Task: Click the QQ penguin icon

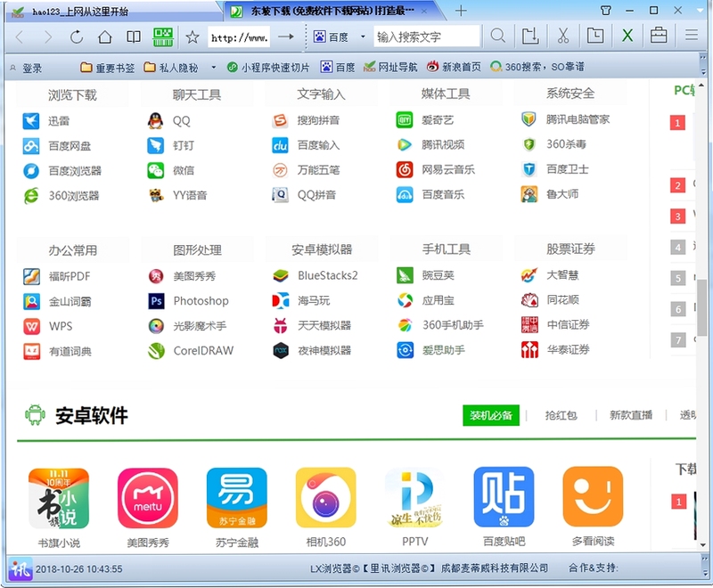Action: (155, 121)
